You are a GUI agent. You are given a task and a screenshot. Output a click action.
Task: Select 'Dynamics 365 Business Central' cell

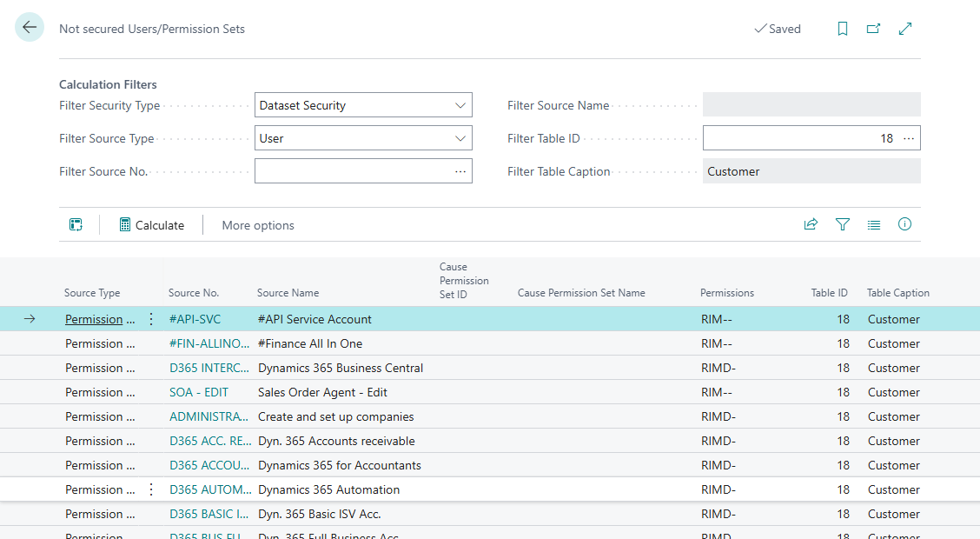tap(341, 368)
